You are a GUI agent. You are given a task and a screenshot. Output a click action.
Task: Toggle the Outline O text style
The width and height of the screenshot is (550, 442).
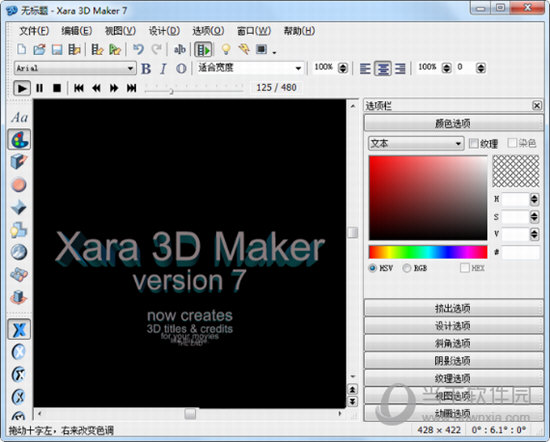[x=181, y=68]
